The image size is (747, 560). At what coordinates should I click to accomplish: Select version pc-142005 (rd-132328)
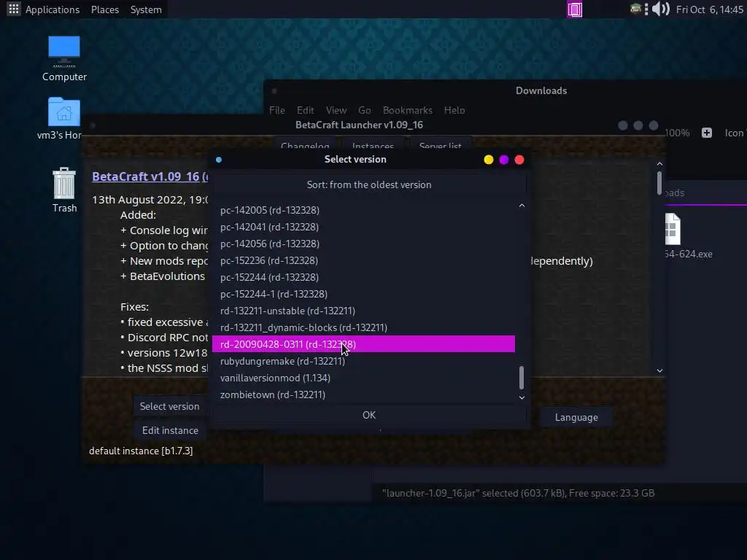[x=363, y=210]
